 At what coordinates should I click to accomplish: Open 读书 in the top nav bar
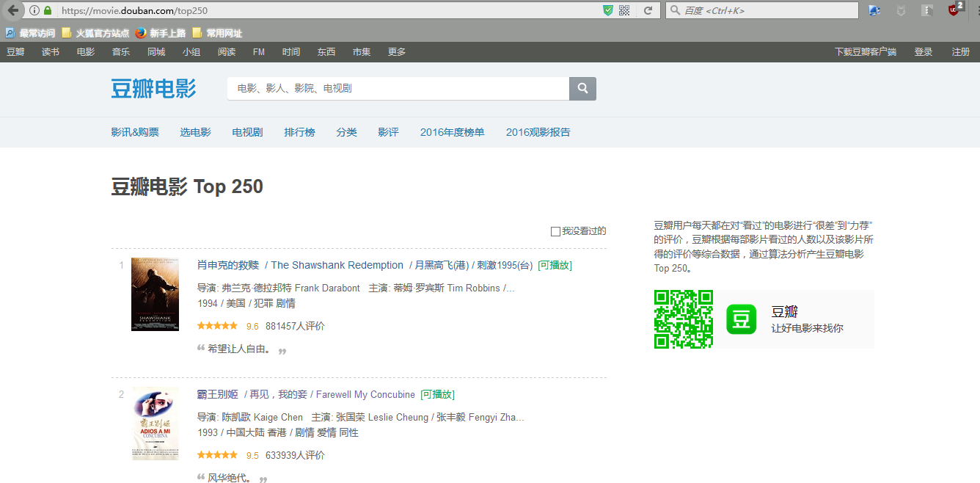51,52
